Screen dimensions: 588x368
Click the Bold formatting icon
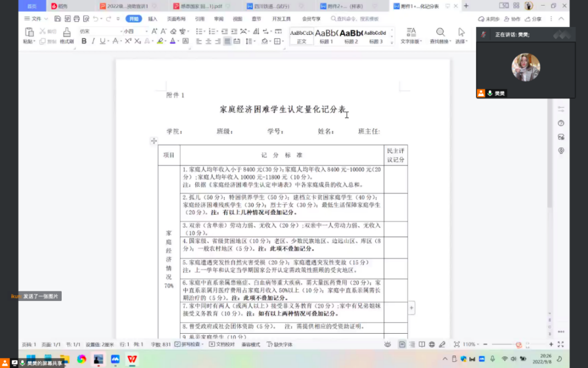point(84,41)
